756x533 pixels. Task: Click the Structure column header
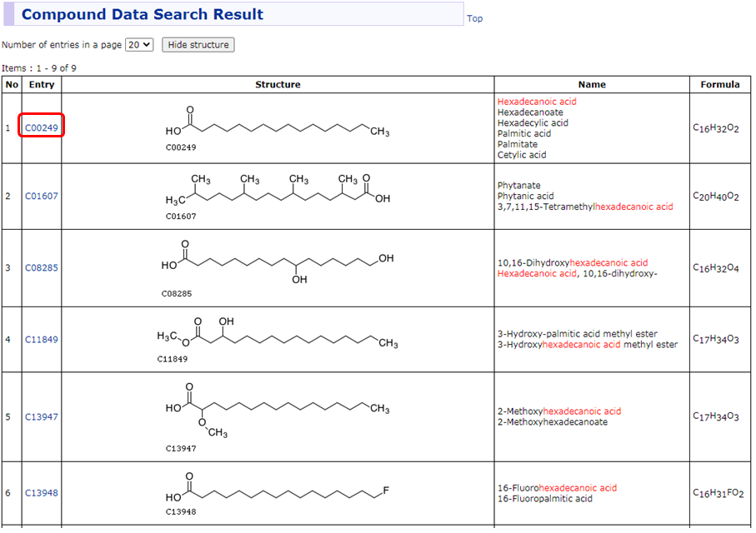pos(278,84)
